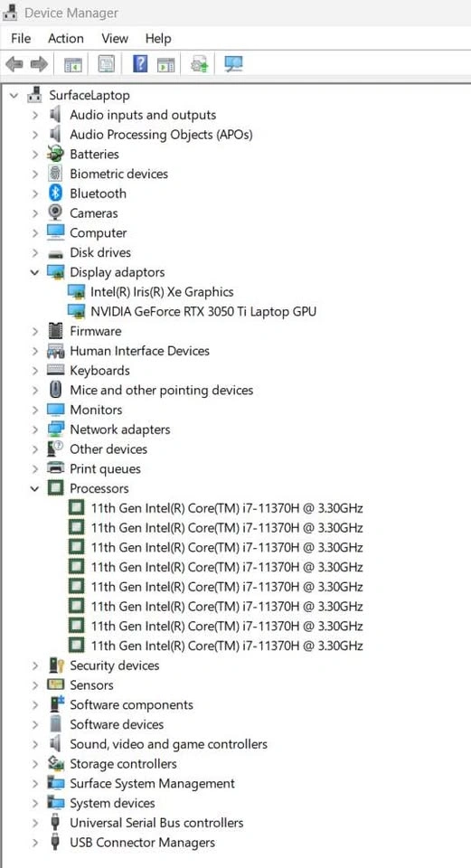Click the Back arrow toolbar icon

point(14,64)
